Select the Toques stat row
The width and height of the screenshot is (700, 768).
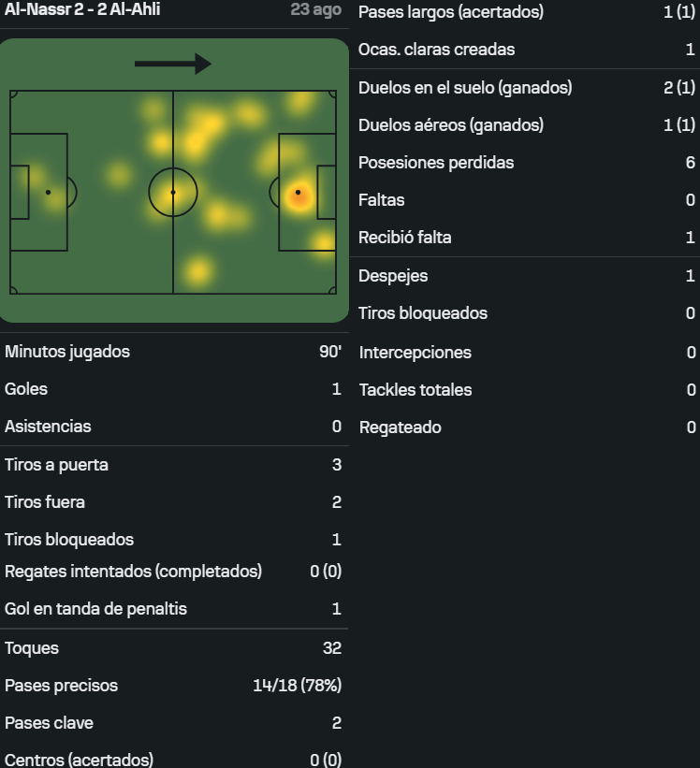174,648
